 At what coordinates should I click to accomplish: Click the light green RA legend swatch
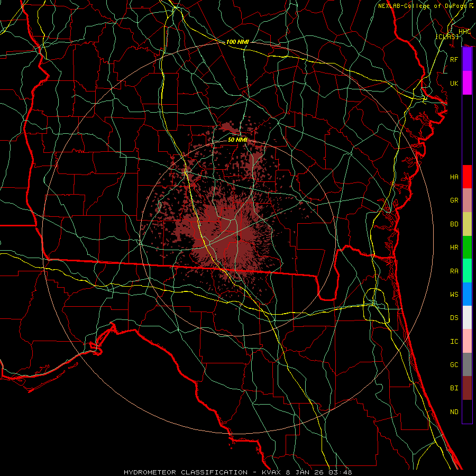click(467, 271)
